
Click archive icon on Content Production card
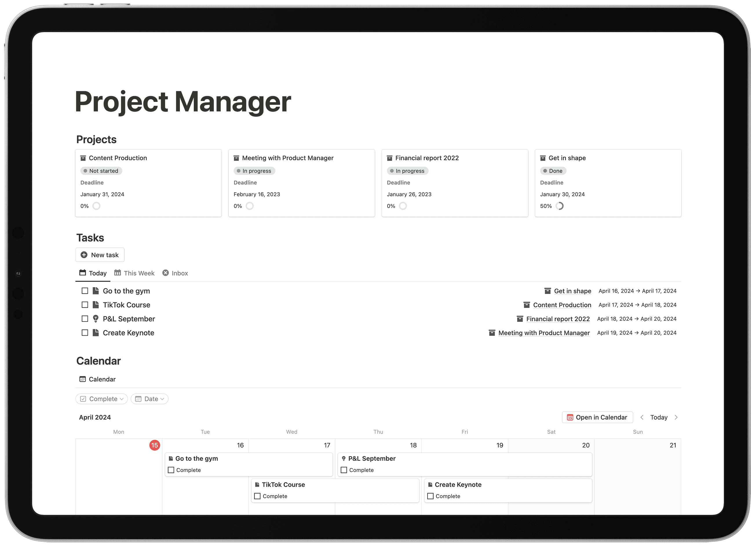pos(83,158)
